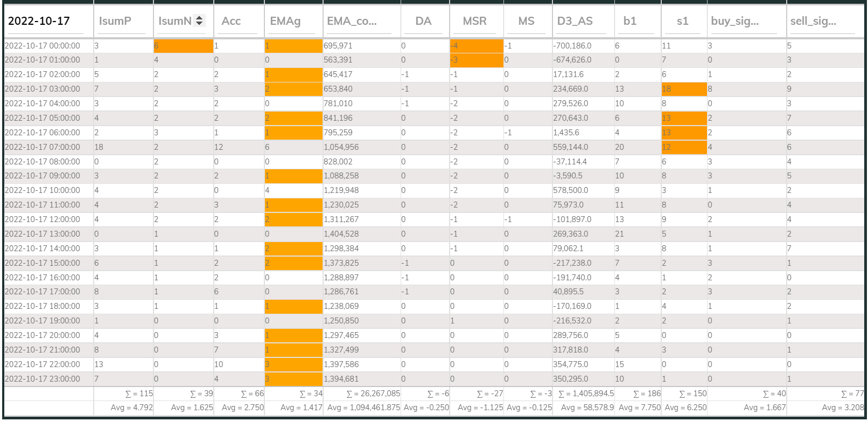Image resolution: width=868 pixels, height=421 pixels.
Task: Click the orange MSR cell showing -4
Action: tap(476, 46)
